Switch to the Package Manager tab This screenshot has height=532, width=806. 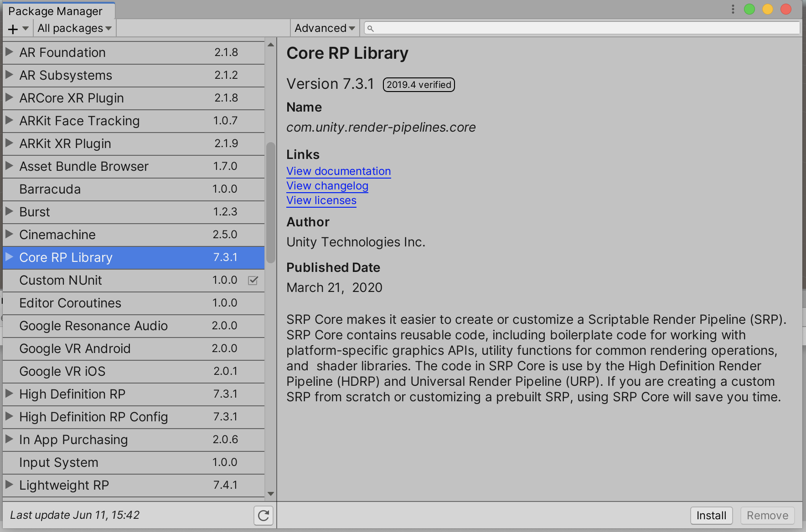tap(55, 11)
